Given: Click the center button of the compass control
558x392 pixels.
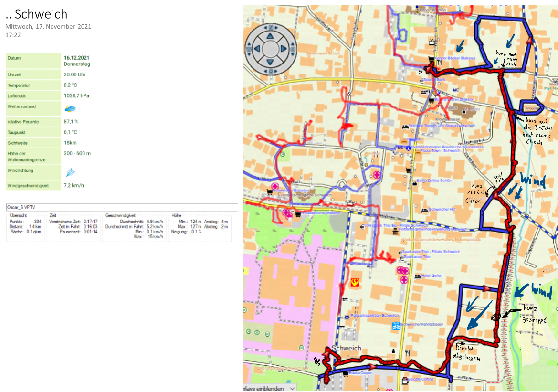Looking at the screenshot, I should tap(270, 49).
